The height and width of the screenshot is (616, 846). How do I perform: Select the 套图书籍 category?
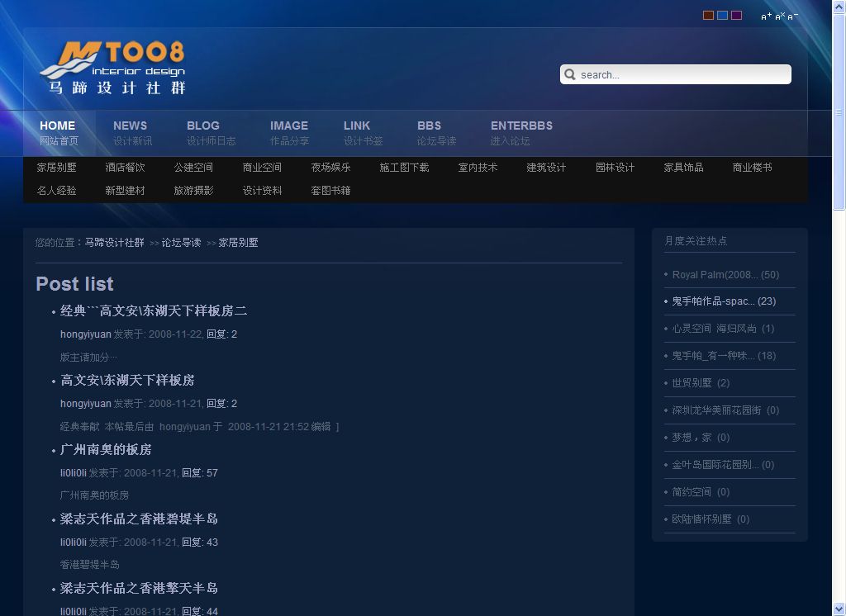point(330,191)
